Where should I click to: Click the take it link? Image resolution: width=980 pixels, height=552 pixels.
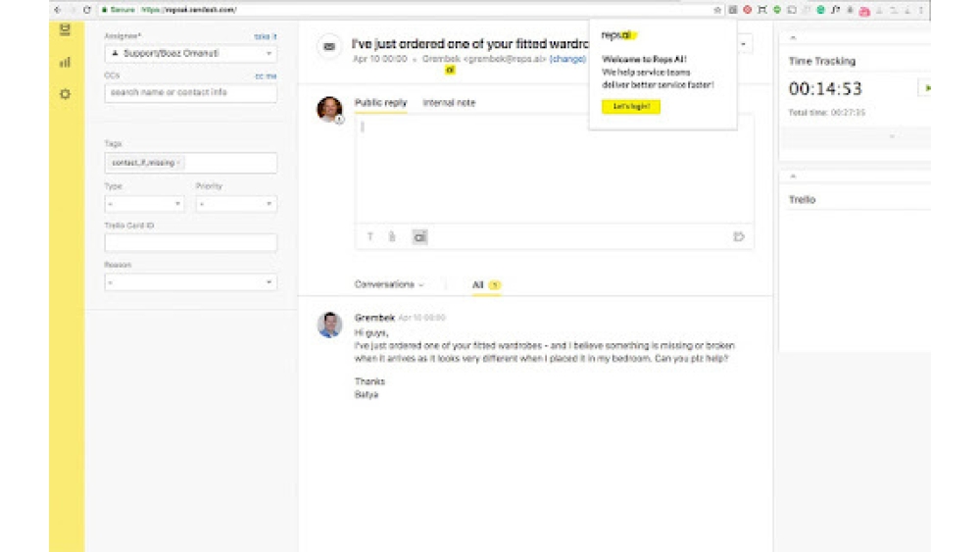(x=265, y=37)
